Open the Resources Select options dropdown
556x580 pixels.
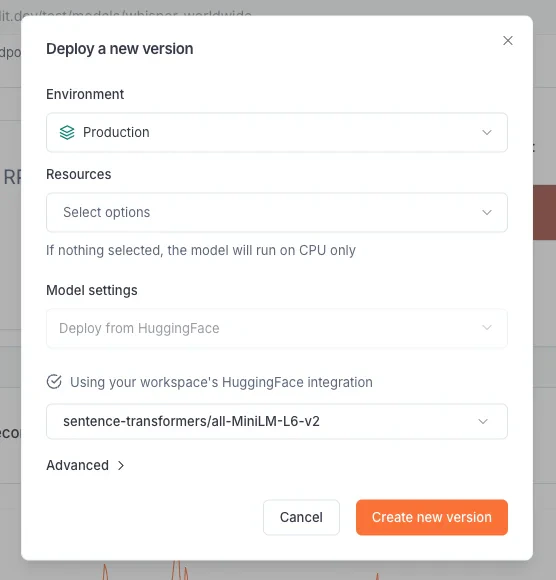coord(277,212)
